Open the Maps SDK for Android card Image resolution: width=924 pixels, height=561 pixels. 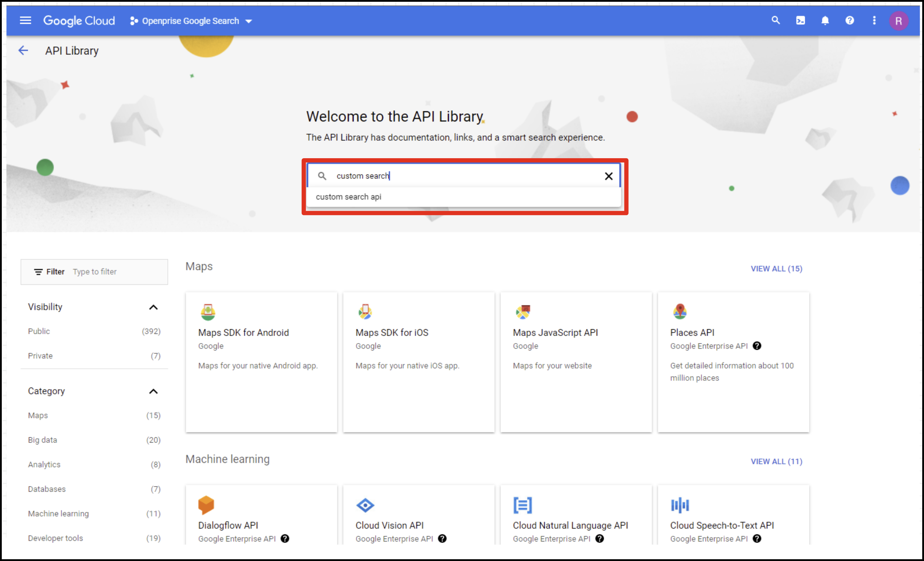pos(262,362)
